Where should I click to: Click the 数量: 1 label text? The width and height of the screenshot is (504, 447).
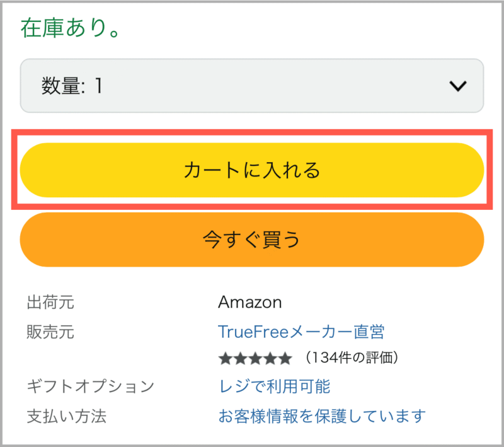point(72,86)
